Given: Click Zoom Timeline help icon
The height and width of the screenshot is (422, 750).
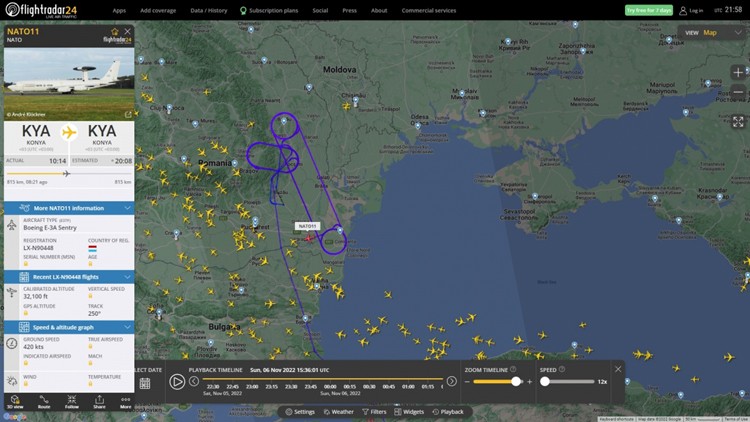Looking at the screenshot, I should 513,369.
